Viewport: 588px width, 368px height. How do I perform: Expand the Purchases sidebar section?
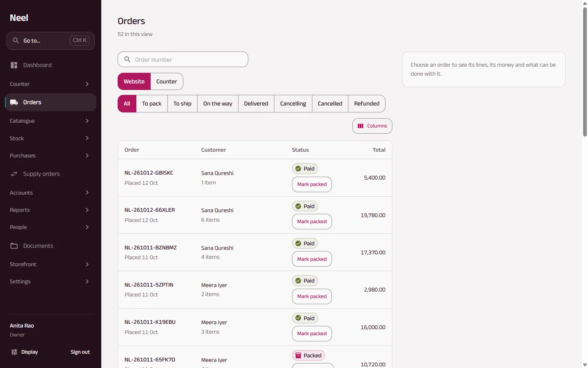point(51,155)
